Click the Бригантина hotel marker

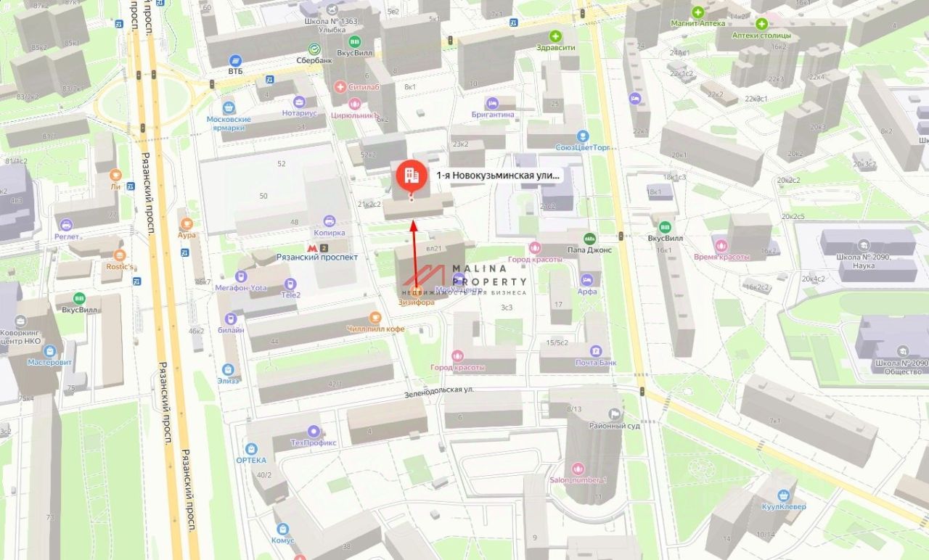pyautogui.click(x=492, y=102)
